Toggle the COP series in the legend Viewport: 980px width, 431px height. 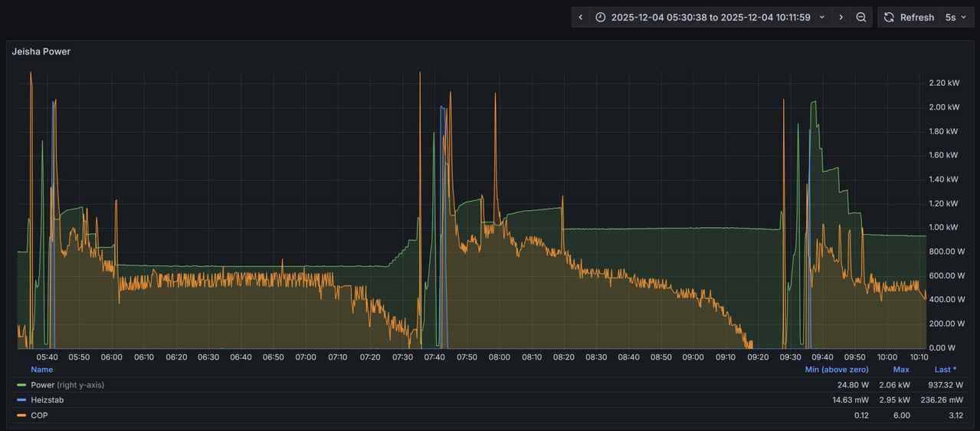(x=39, y=416)
